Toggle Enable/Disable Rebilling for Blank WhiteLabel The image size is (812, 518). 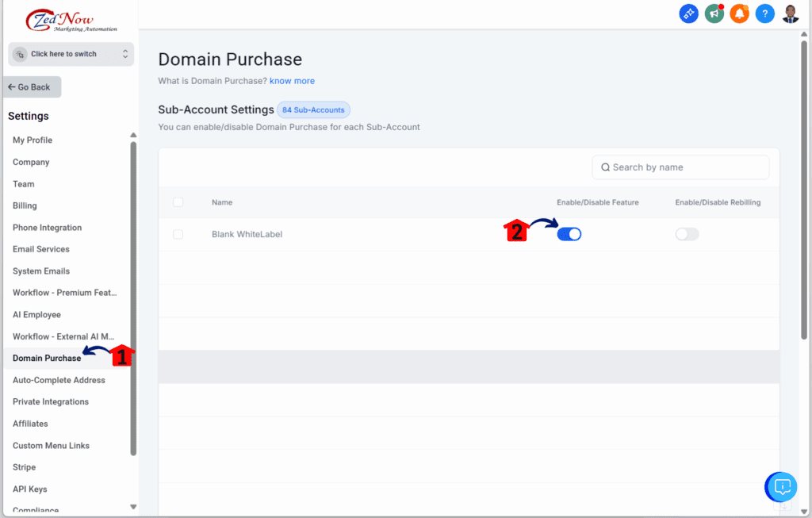pos(688,234)
